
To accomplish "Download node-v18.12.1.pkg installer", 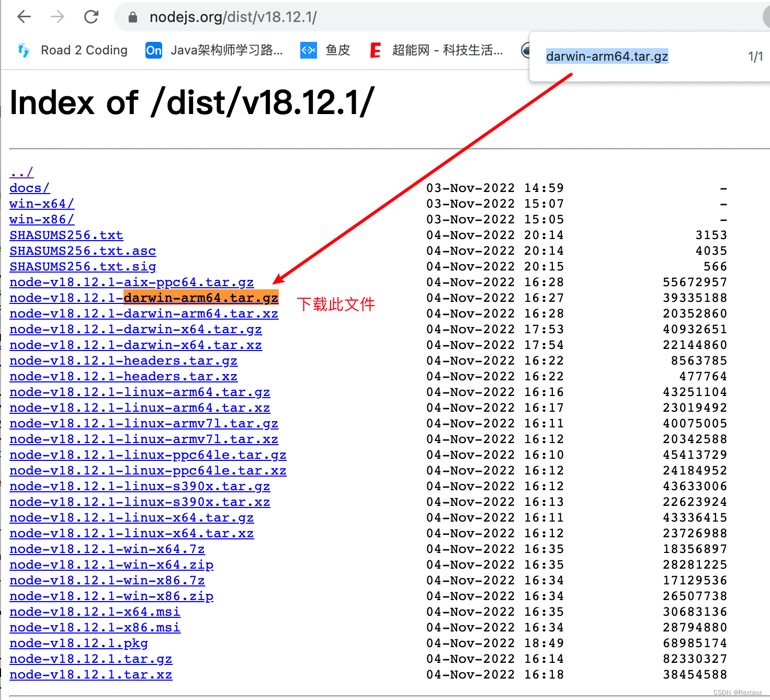I will [78, 643].
